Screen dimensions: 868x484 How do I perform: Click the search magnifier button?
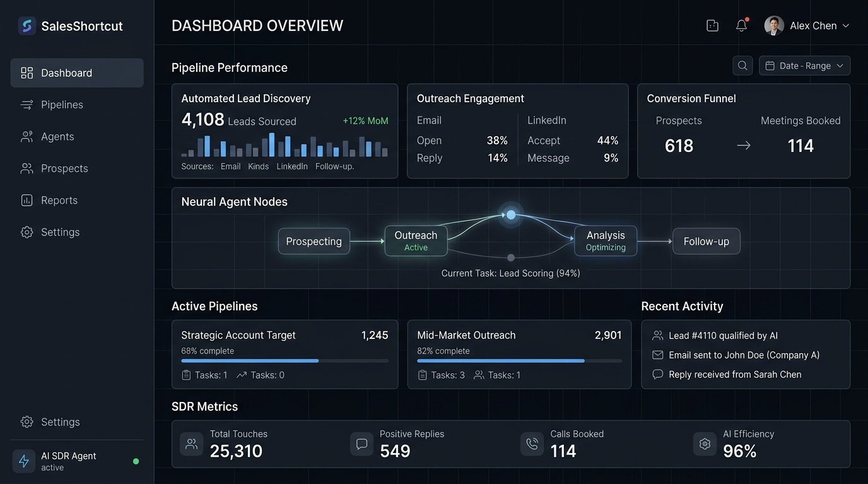[x=742, y=66]
